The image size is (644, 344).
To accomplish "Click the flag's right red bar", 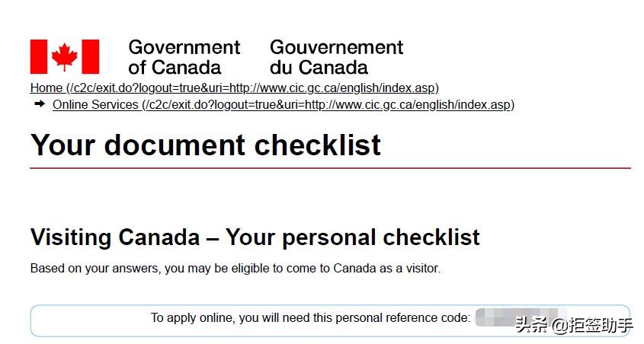I will (x=91, y=57).
